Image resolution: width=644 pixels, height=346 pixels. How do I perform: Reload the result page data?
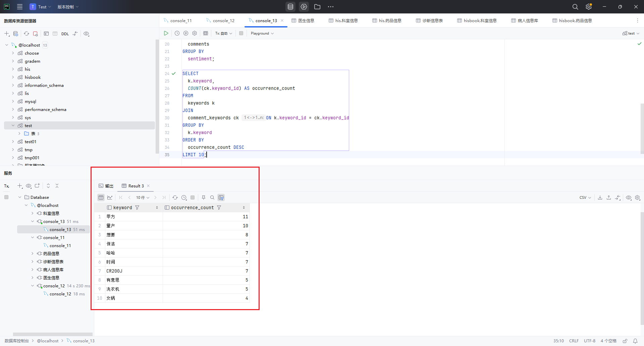[175, 197]
